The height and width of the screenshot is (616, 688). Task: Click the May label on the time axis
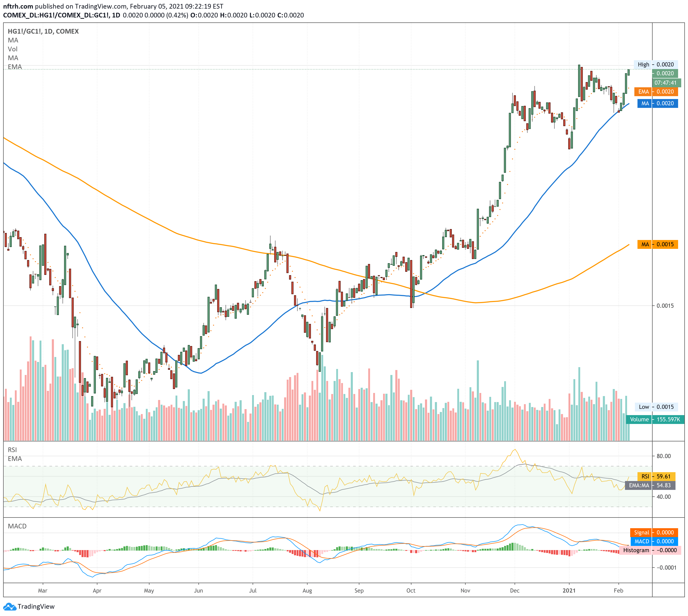tap(149, 591)
